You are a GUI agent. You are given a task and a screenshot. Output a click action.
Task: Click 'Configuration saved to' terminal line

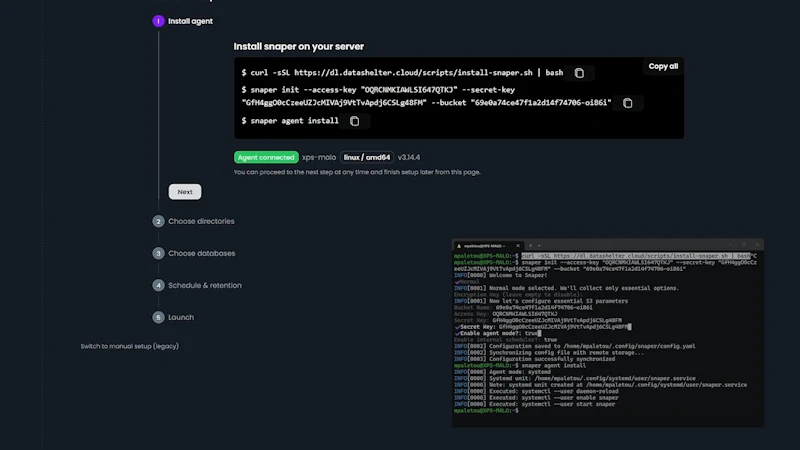tap(574, 346)
